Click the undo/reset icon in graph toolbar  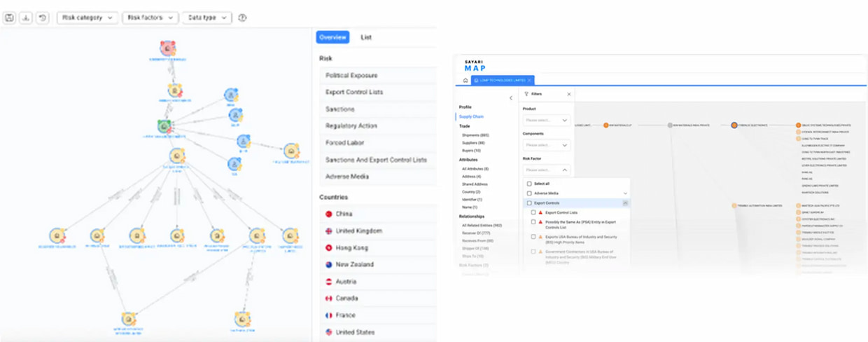click(42, 18)
